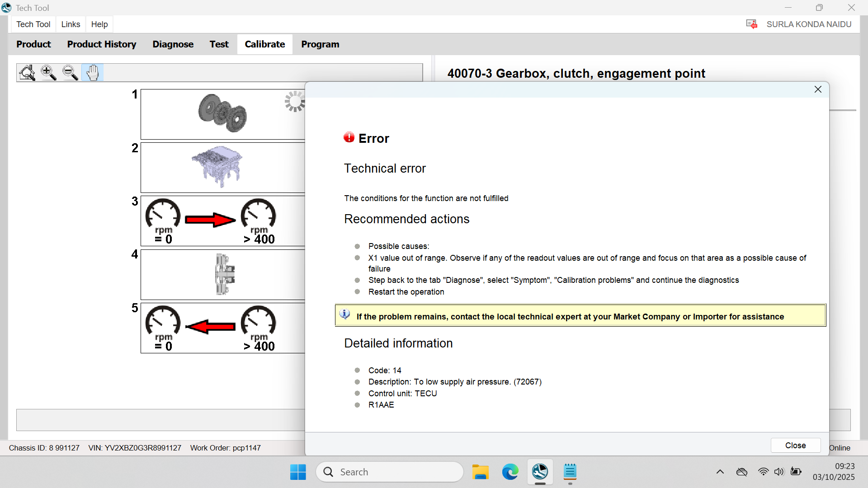Click the Close button in error dialog
Viewport: 868px width, 488px height.
click(x=795, y=446)
